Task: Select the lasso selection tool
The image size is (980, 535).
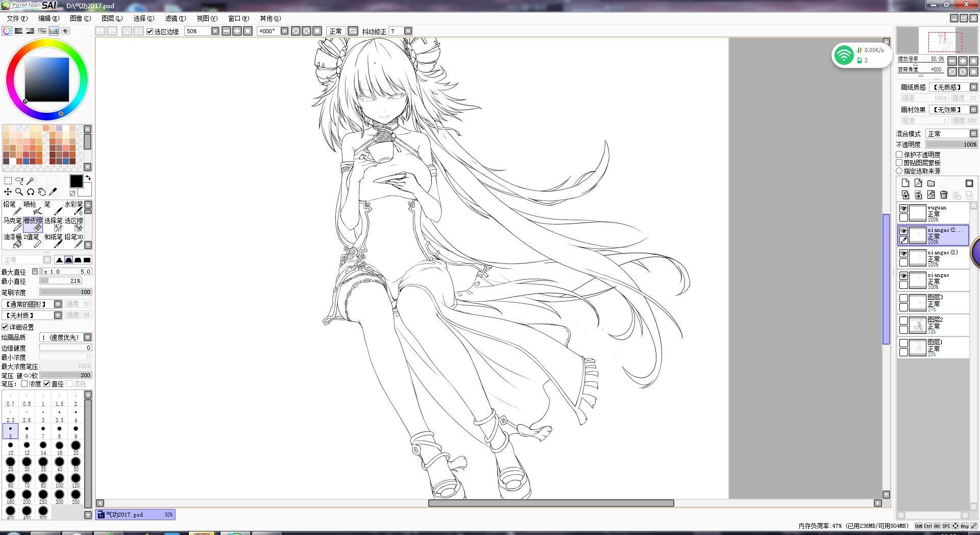Action: pyautogui.click(x=19, y=181)
